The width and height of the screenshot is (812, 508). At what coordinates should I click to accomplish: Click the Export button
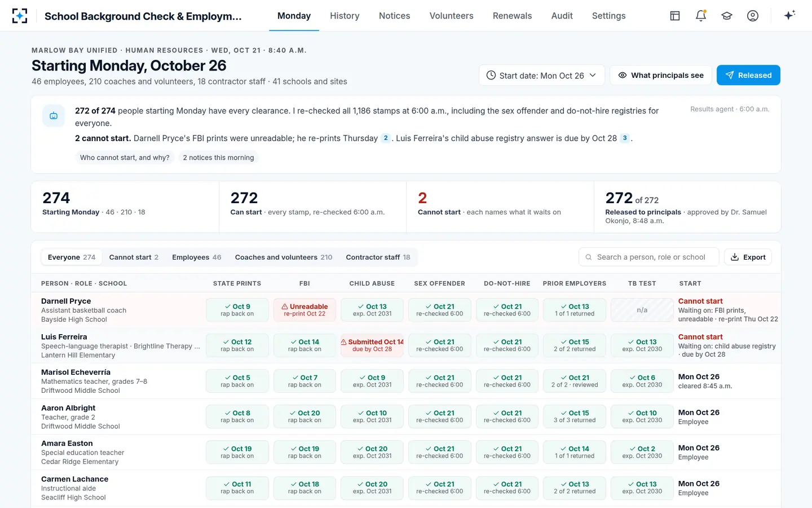coord(748,257)
